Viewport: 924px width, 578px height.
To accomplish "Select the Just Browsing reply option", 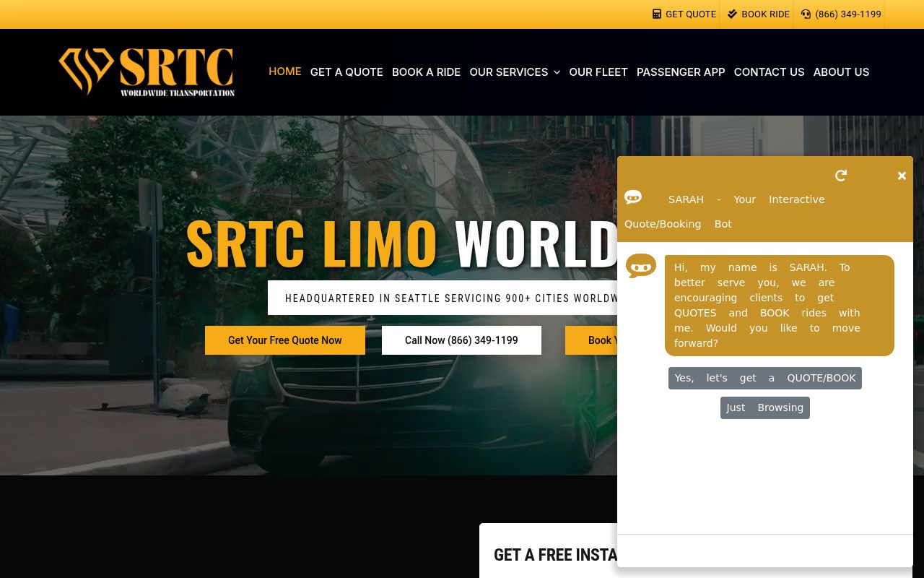I will (x=764, y=407).
